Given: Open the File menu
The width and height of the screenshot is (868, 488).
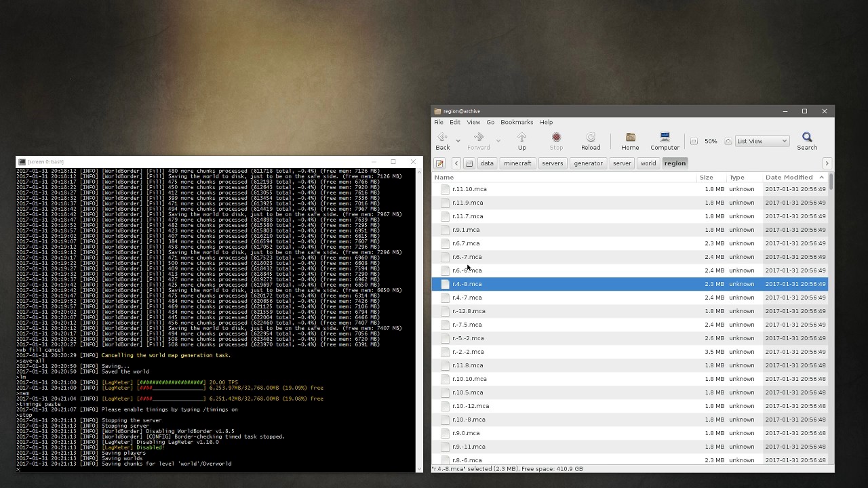Looking at the screenshot, I should (x=439, y=122).
